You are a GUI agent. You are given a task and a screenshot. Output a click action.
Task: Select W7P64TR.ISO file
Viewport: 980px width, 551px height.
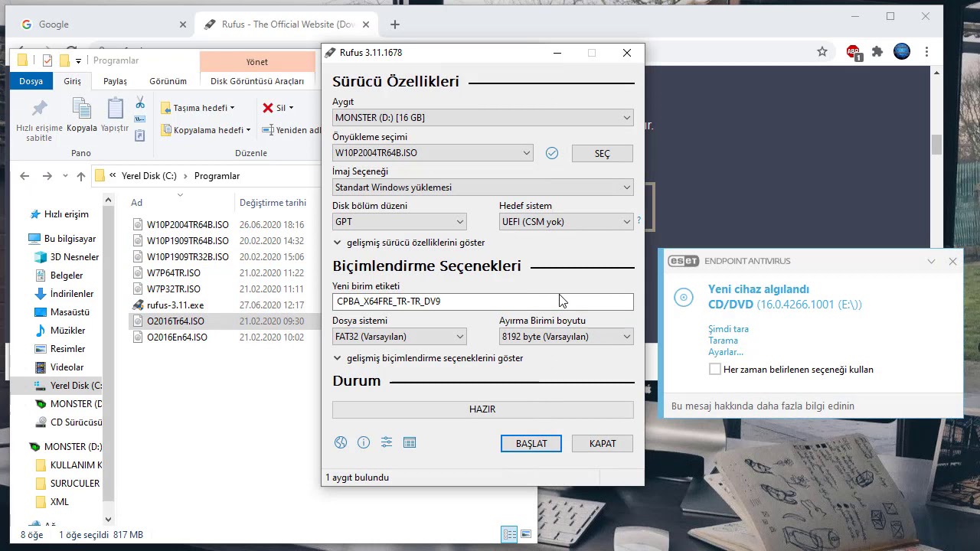point(174,273)
